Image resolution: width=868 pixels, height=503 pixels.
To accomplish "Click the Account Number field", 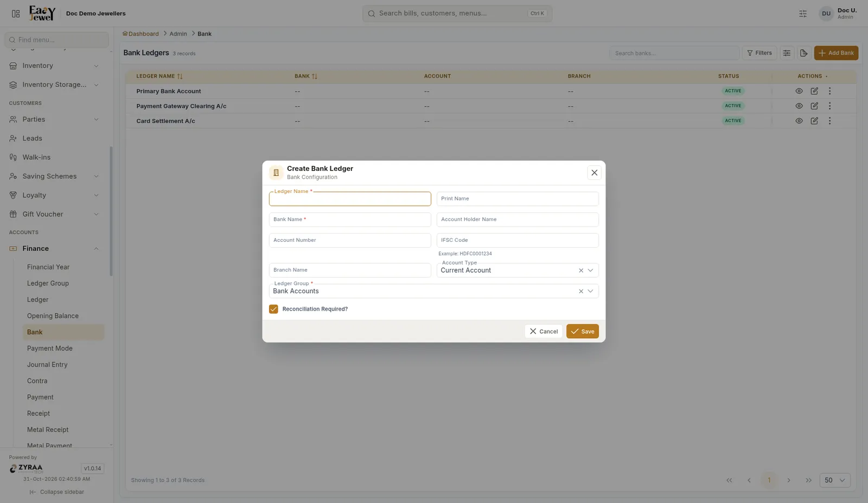I will pyautogui.click(x=350, y=240).
